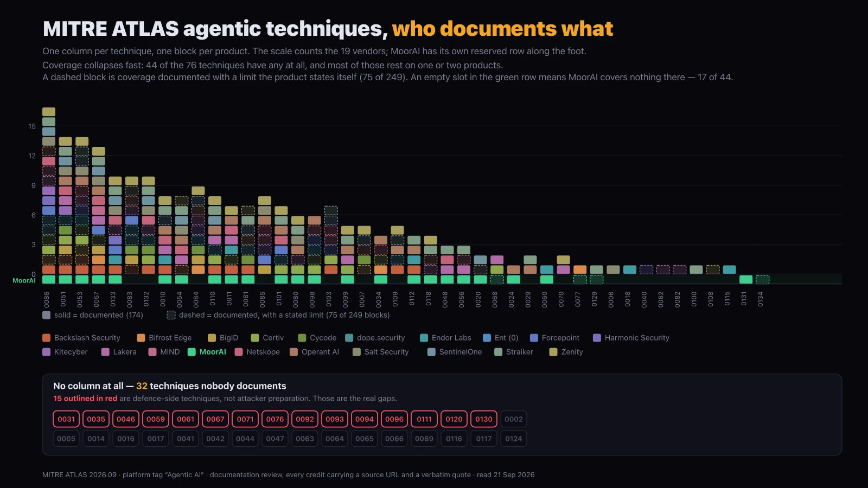Click the 0103 technique label on x-axis
The image size is (868, 488).
pos(329,299)
